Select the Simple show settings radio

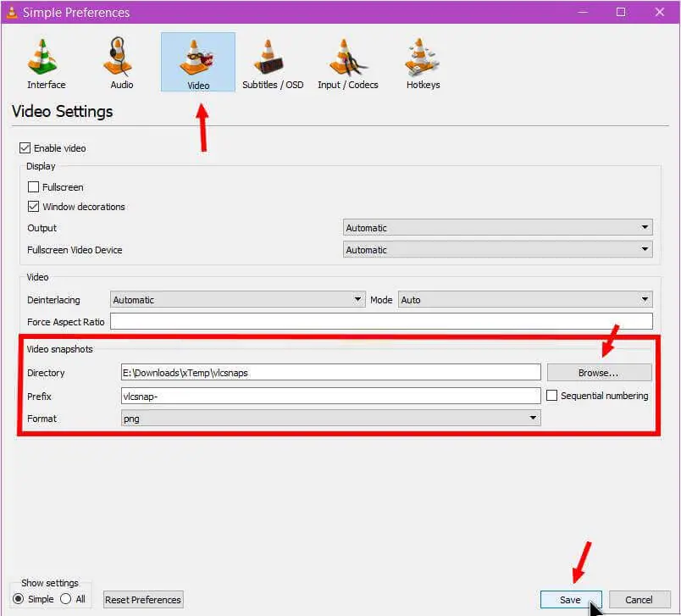pyautogui.click(x=19, y=598)
